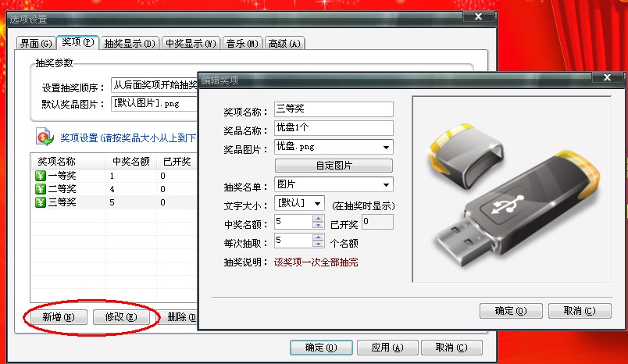Open the 音乐 tab

pos(241,43)
